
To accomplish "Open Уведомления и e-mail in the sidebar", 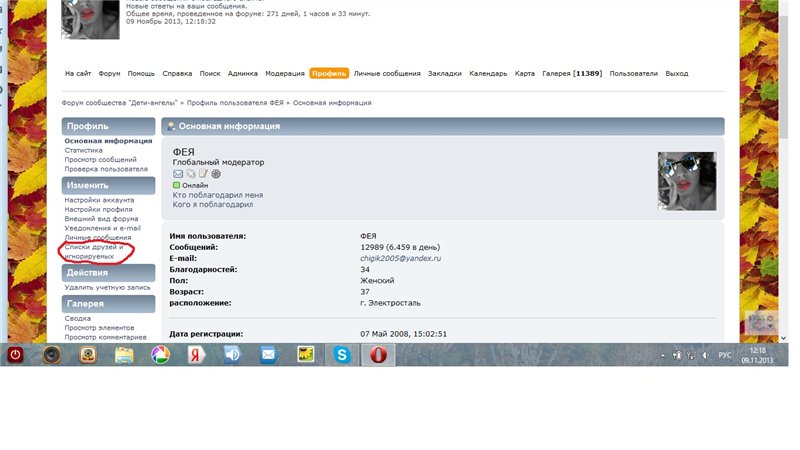I will coord(102,228).
